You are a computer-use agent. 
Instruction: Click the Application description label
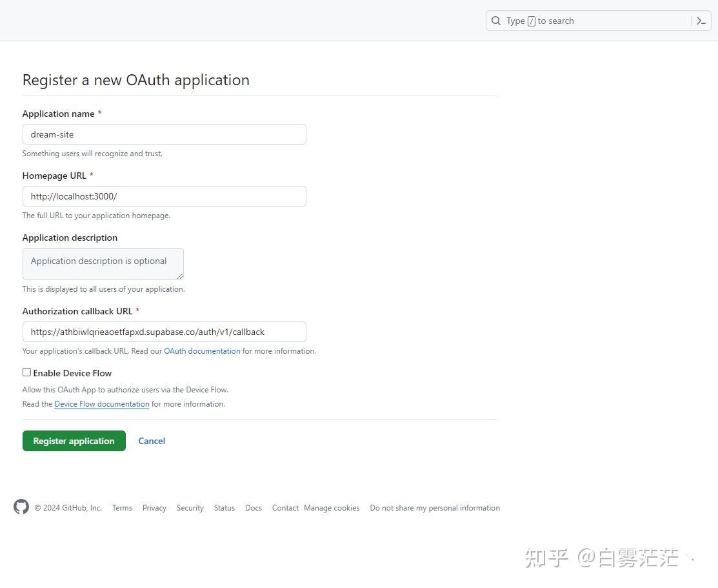70,238
